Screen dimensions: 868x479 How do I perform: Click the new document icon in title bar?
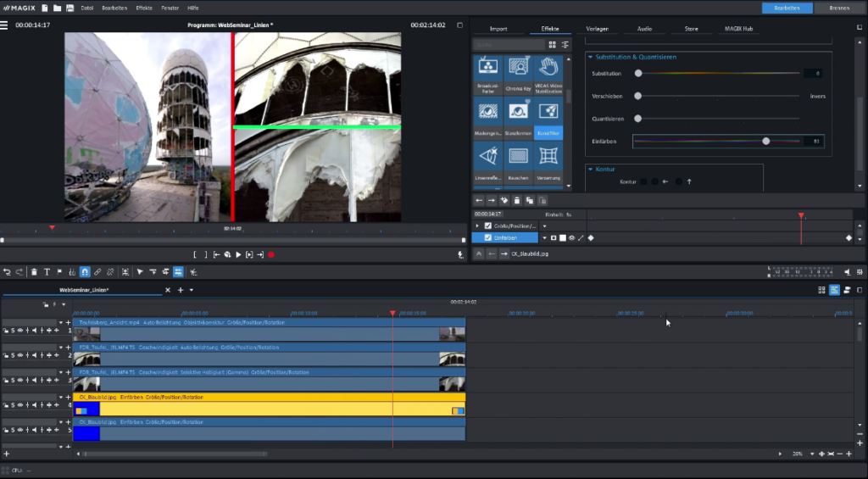point(45,8)
